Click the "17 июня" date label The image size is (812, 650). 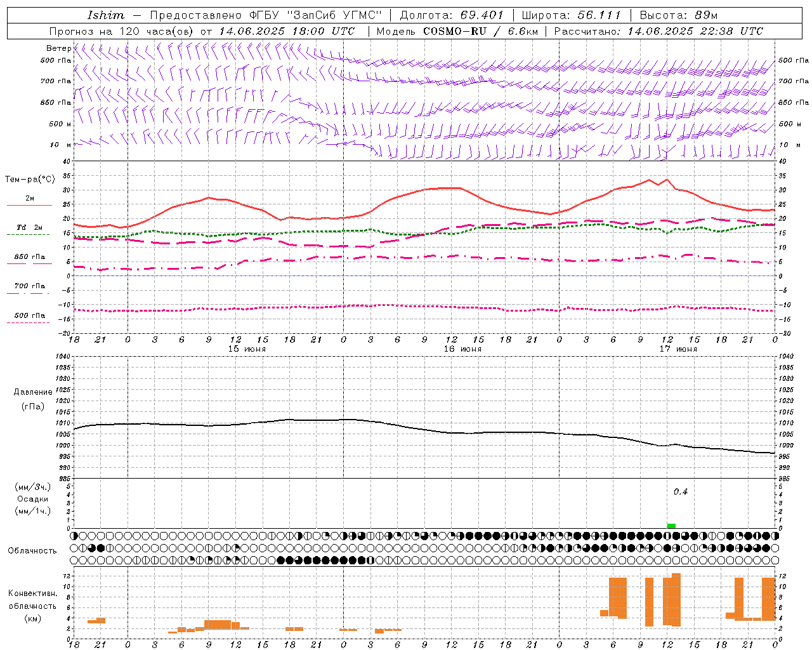[x=678, y=349]
